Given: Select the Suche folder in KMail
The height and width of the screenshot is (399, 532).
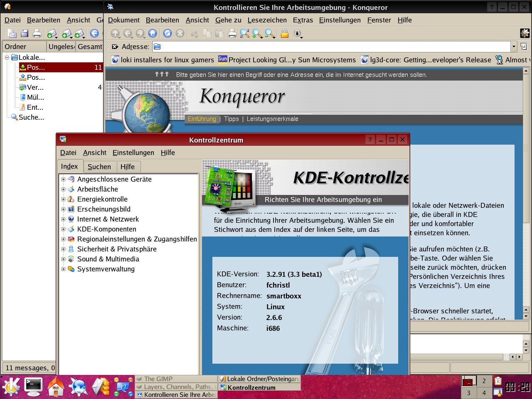Looking at the screenshot, I should point(27,117).
